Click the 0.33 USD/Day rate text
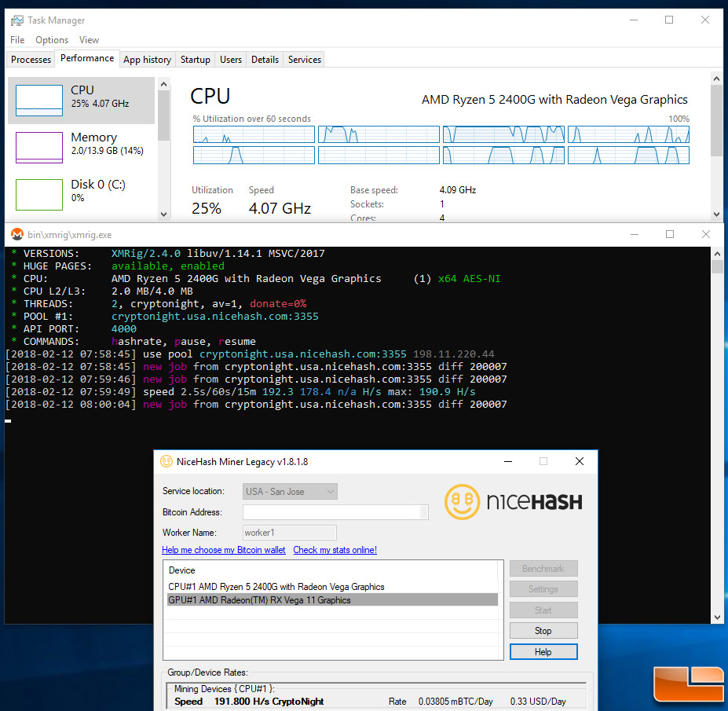 click(538, 702)
